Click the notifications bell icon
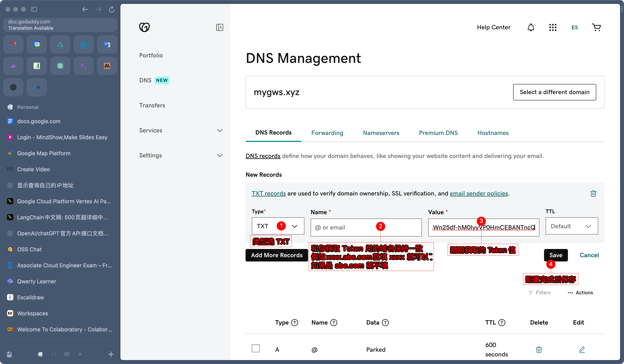This screenshot has height=364, width=624. 531,27
